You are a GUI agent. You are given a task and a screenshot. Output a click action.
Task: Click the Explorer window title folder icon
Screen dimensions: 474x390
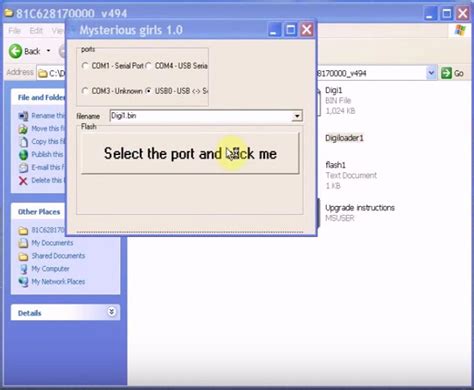pyautogui.click(x=9, y=13)
